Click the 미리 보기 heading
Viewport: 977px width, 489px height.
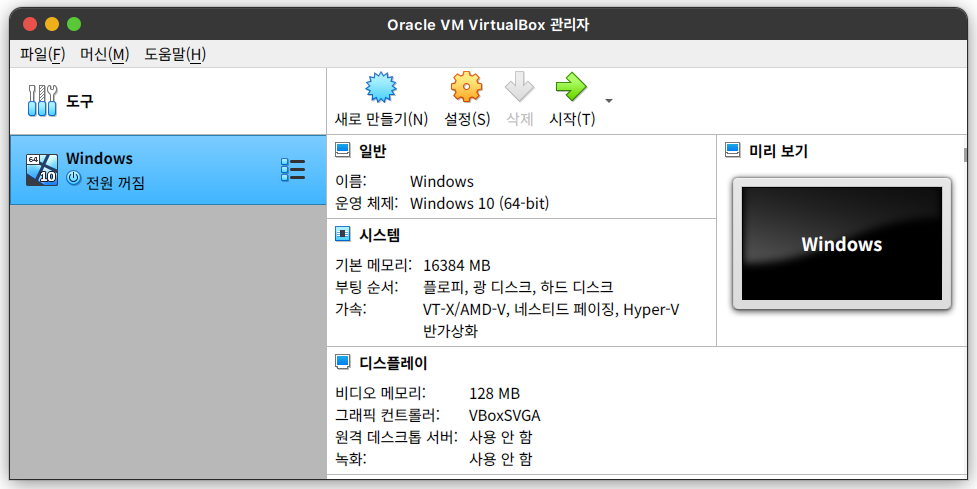778,151
